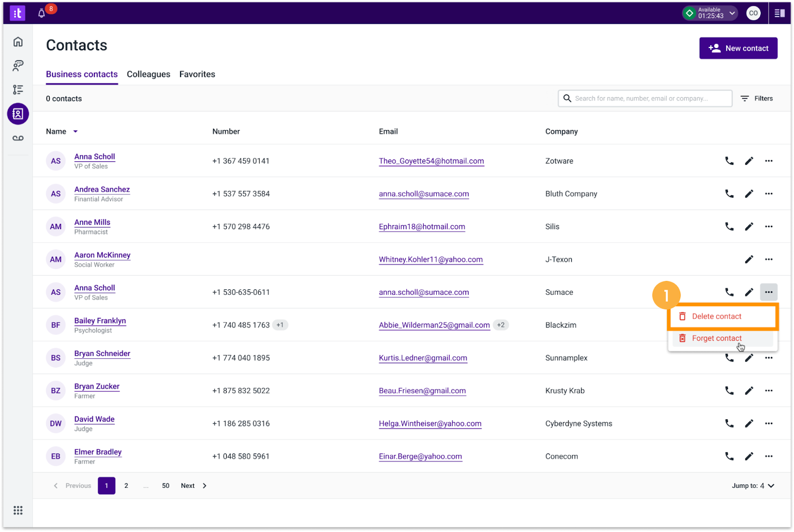Viewport: 794px width, 532px height.
Task: Close more options menu for Sumace row
Action: tap(769, 292)
